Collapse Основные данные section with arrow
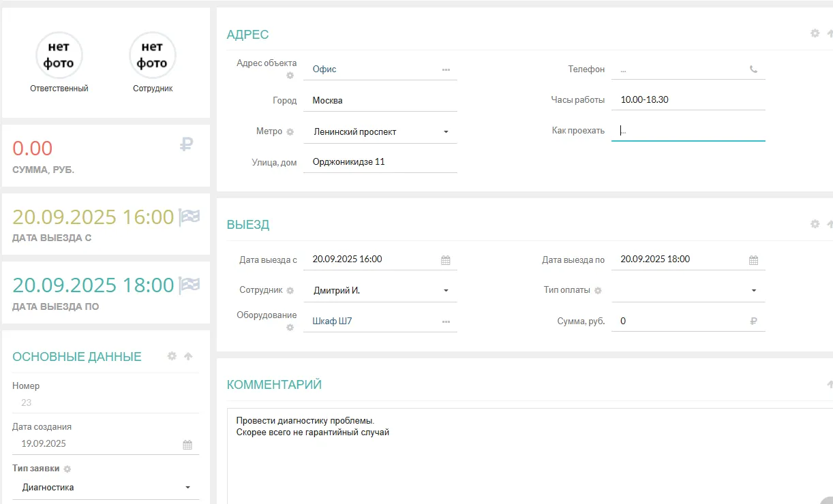Image resolution: width=833 pixels, height=504 pixels. click(x=188, y=356)
